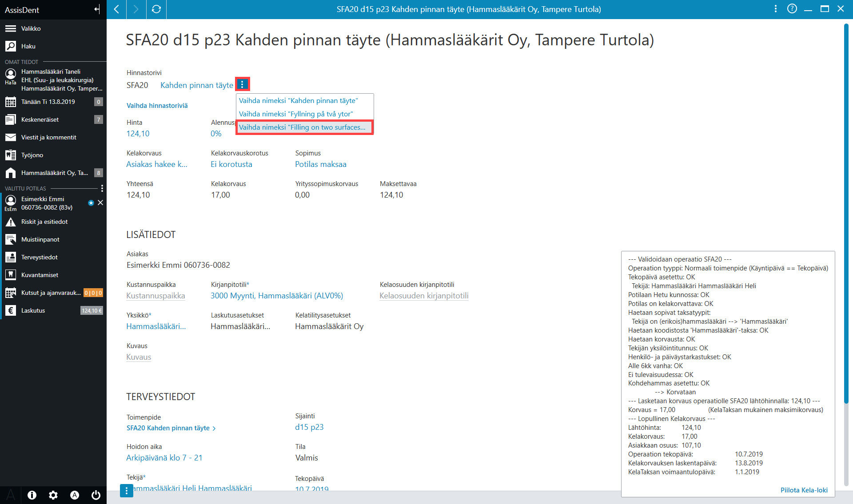853x504 pixels.
Task: Open the Valittu potilas three-dot menu
Action: (102, 188)
